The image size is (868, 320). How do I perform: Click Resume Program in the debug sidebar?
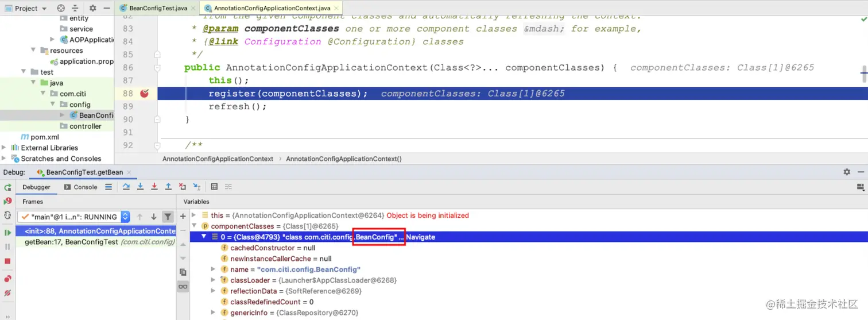click(x=7, y=232)
